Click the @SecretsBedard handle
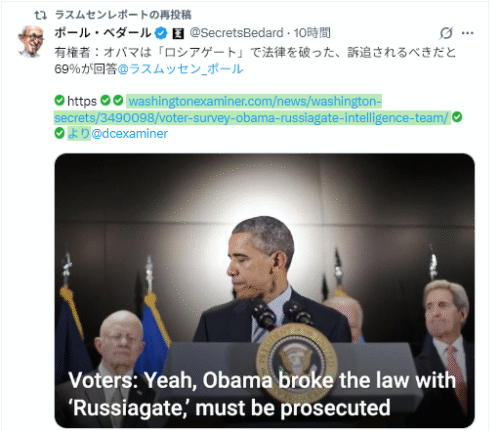 [236, 33]
